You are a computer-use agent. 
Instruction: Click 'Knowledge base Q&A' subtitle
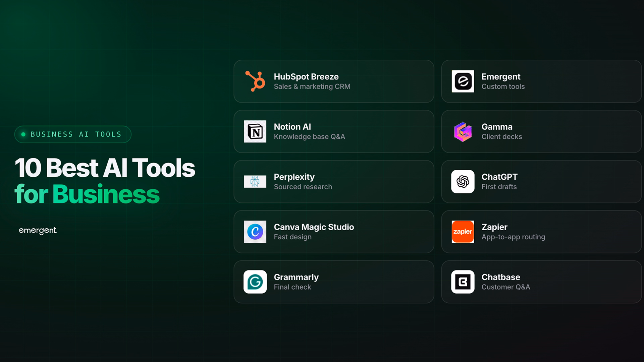coord(309,137)
